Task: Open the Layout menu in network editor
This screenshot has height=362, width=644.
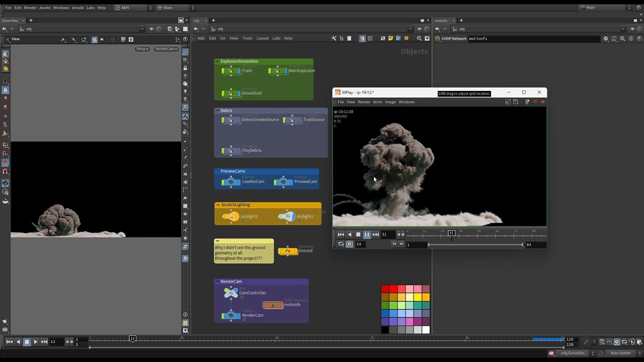Action: (263, 38)
